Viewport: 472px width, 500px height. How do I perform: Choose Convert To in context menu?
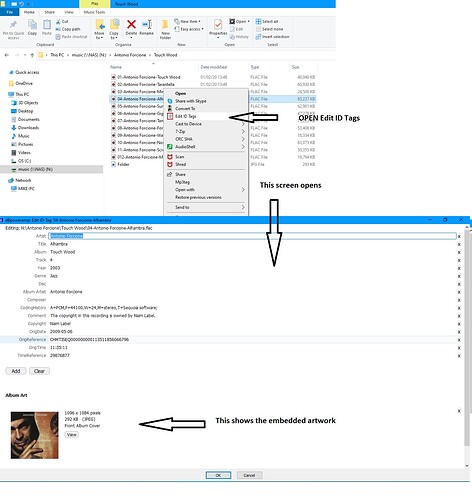click(185, 109)
